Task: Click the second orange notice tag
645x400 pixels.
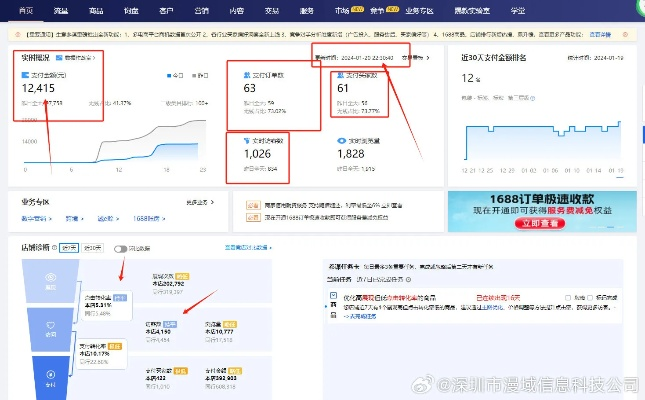Action: click(253, 217)
